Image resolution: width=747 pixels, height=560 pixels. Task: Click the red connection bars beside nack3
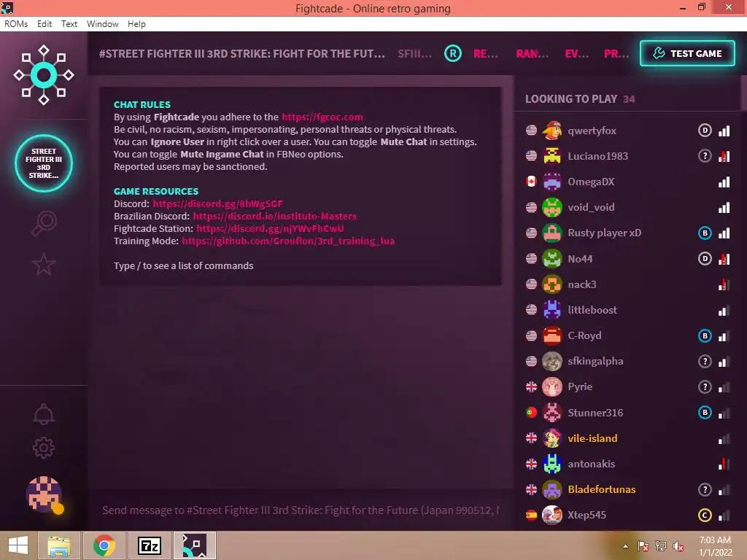pos(724,284)
